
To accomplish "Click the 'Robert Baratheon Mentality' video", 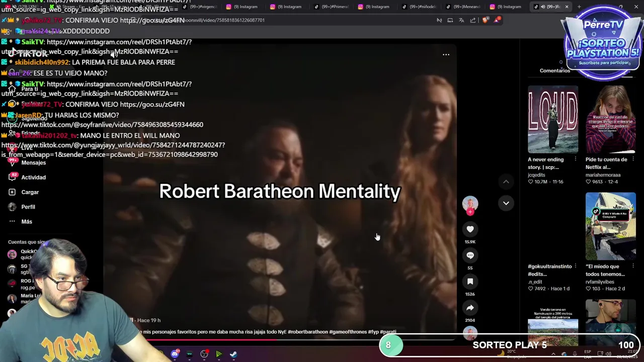I will coord(279,191).
